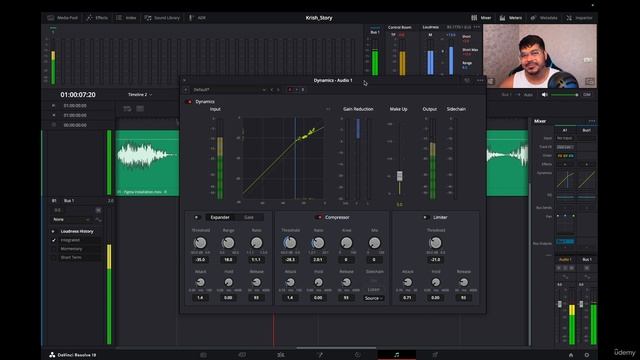Open the Inspector panel
640x360 pixels.
(x=579, y=18)
